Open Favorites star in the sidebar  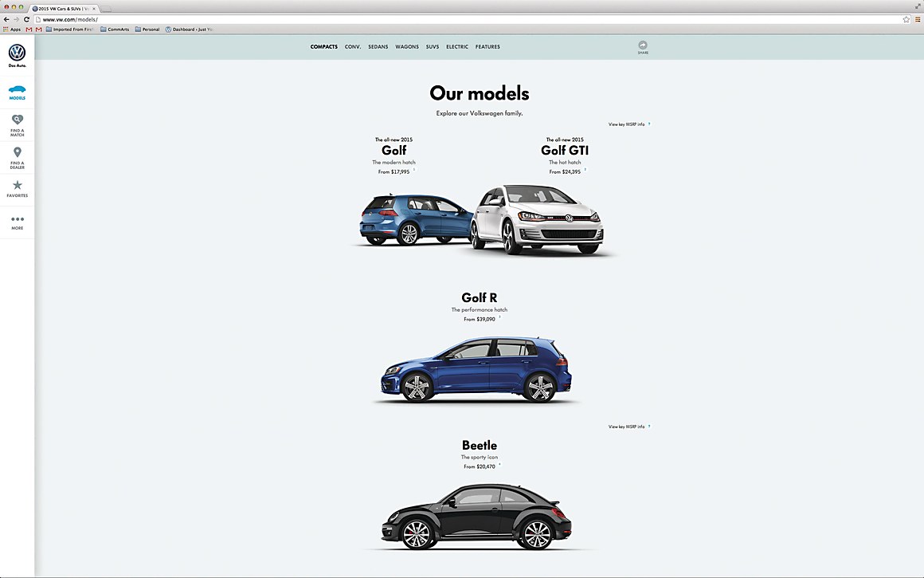[x=17, y=189]
